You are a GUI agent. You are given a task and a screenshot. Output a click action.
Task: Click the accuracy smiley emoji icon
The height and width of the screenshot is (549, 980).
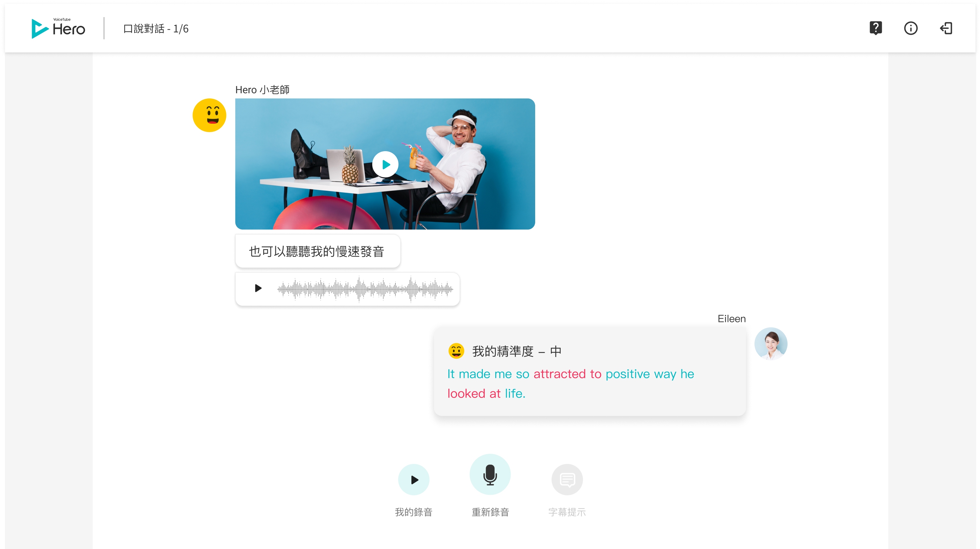pyautogui.click(x=456, y=351)
